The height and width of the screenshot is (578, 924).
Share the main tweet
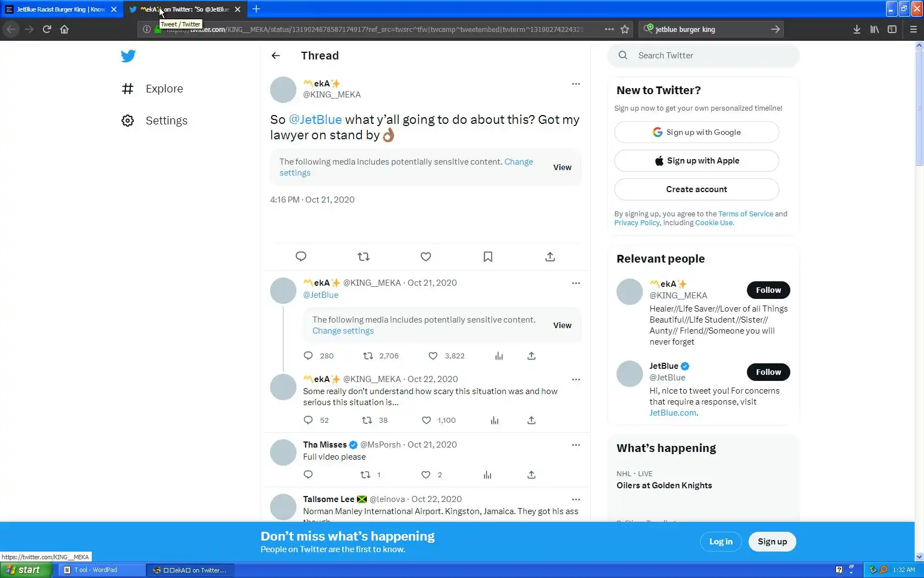pyautogui.click(x=550, y=257)
